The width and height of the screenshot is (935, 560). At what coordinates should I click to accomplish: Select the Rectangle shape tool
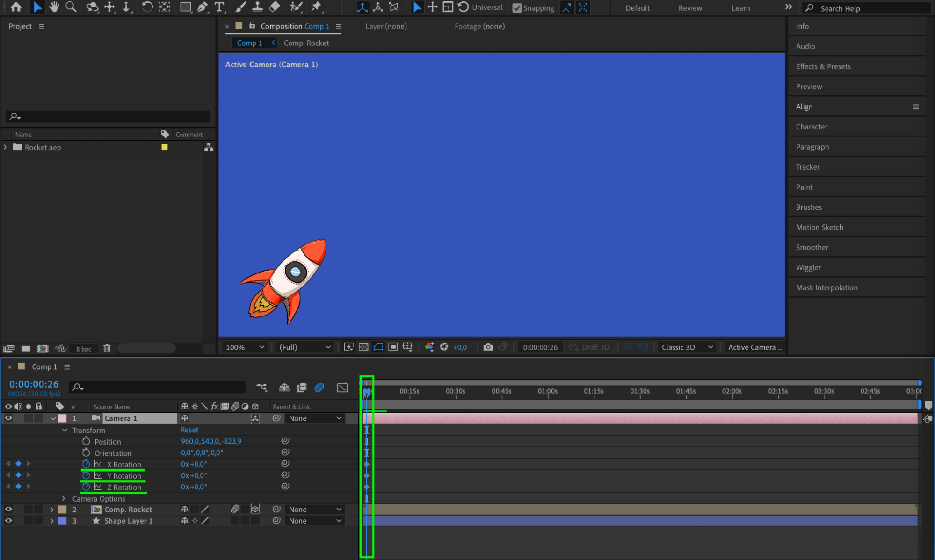pos(185,7)
